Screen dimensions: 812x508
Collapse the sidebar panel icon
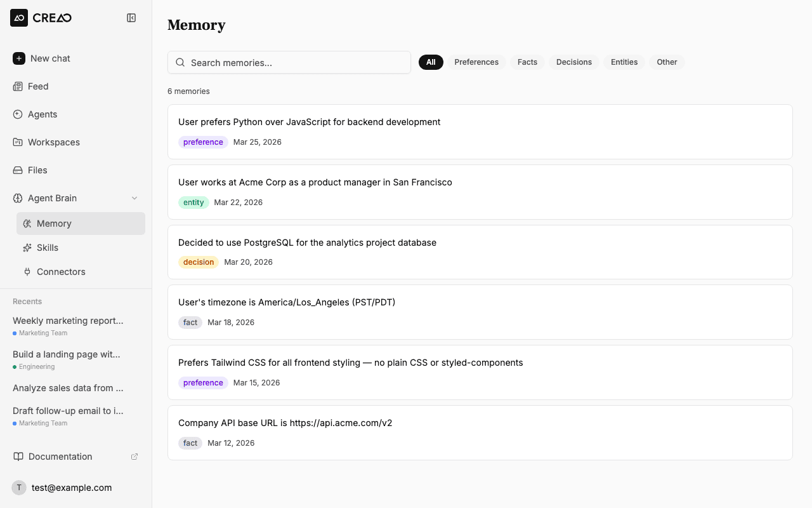tap(131, 18)
